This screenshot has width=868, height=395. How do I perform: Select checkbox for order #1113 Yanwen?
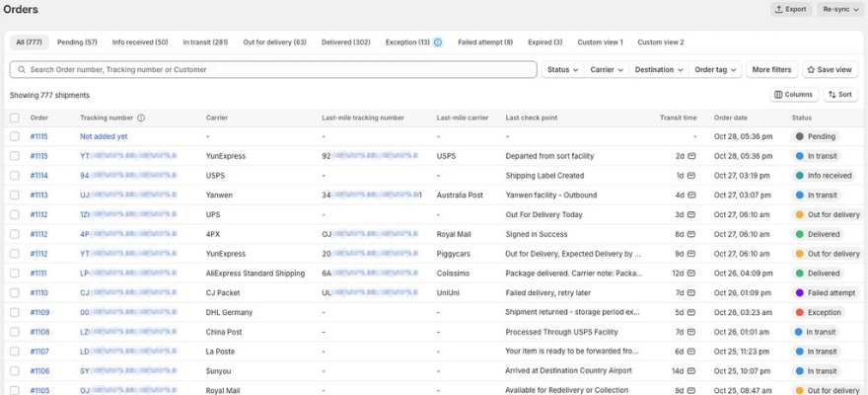[x=15, y=195]
